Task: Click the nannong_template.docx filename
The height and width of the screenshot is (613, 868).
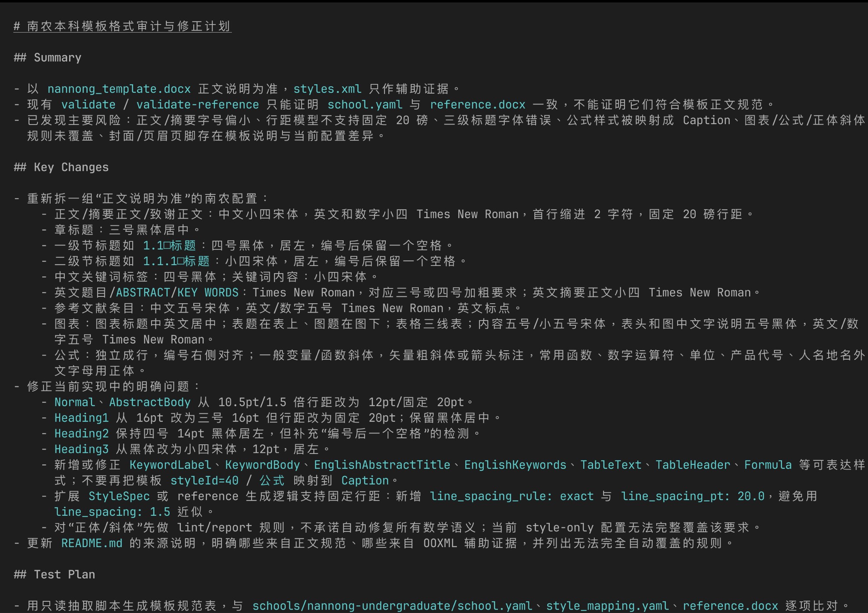Action: coord(119,89)
